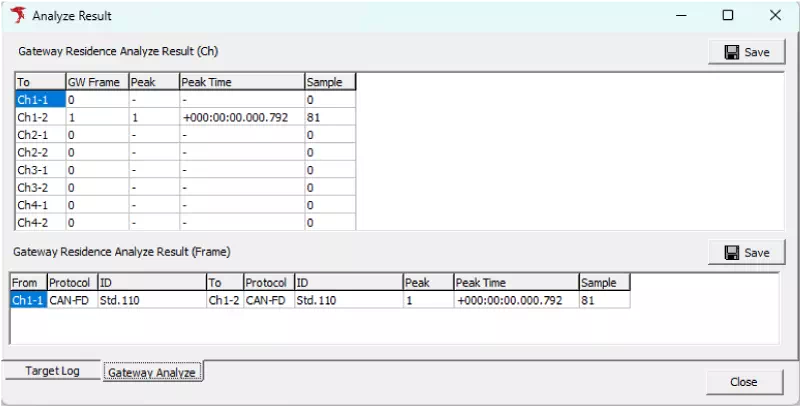Save the frame analyze result
The height and width of the screenshot is (407, 800).
point(748,253)
